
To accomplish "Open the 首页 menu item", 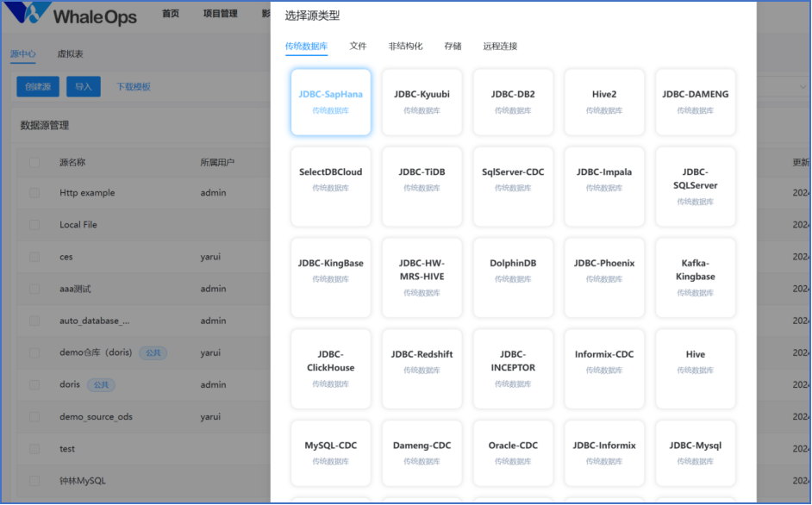I will 171,14.
